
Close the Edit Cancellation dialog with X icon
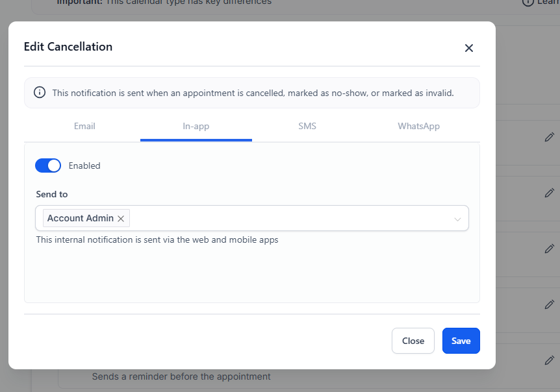(x=469, y=48)
